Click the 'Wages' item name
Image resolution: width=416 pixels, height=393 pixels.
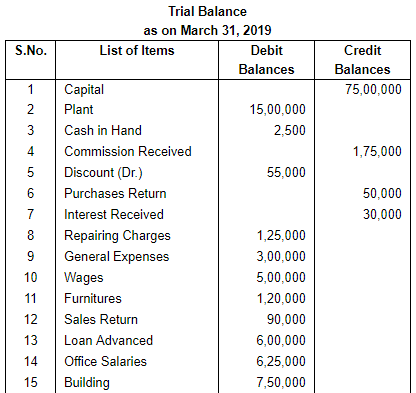coord(84,278)
